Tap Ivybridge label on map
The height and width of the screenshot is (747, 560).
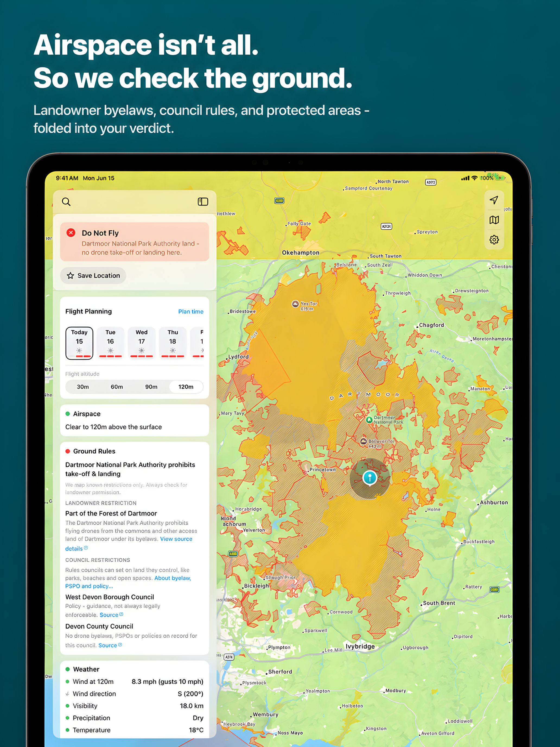point(360,646)
